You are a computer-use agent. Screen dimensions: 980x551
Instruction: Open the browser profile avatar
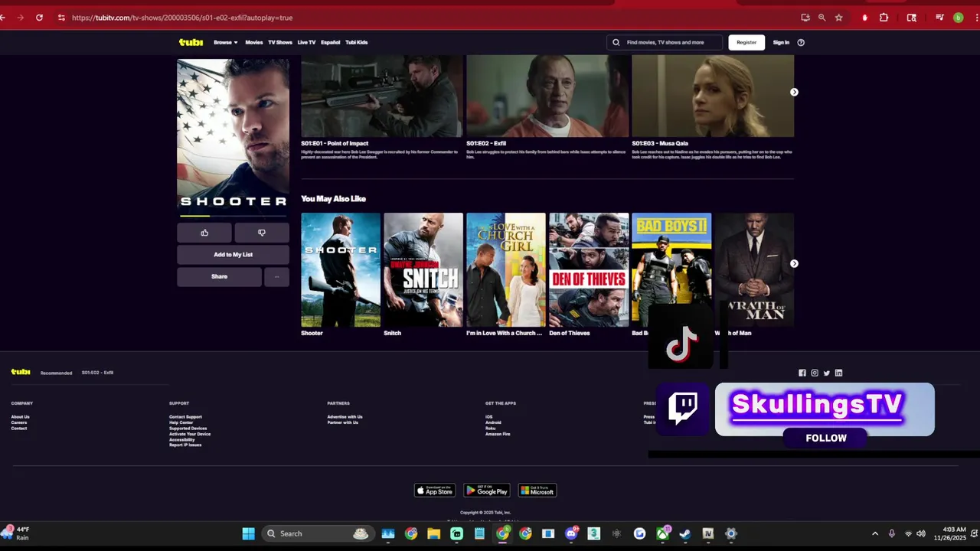[958, 18]
